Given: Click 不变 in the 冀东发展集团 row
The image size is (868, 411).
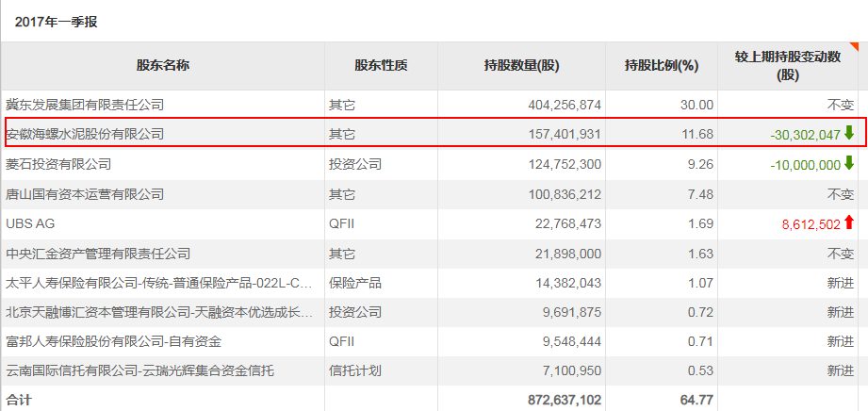Looking at the screenshot, I should 841,104.
